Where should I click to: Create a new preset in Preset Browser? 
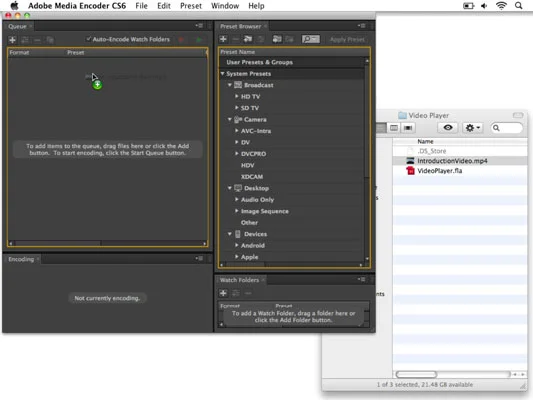223,39
